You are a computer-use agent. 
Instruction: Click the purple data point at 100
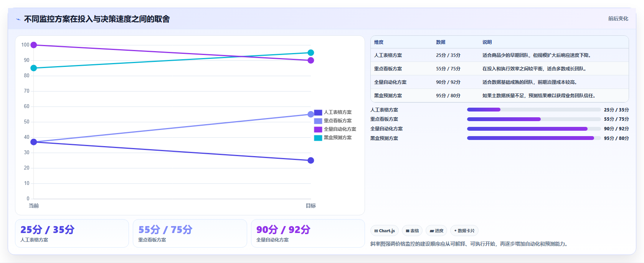34,45
